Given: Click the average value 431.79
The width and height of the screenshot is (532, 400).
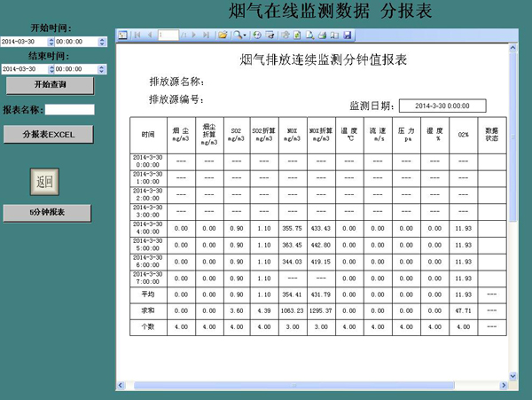Looking at the screenshot, I should click(321, 294).
